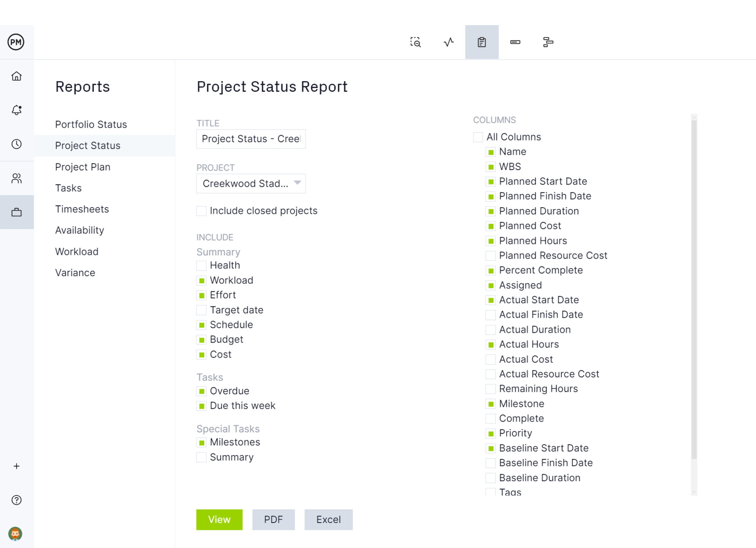The image size is (756, 548).
Task: Open the Project dropdown showing Creekwood Stad...
Action: pyautogui.click(x=251, y=184)
